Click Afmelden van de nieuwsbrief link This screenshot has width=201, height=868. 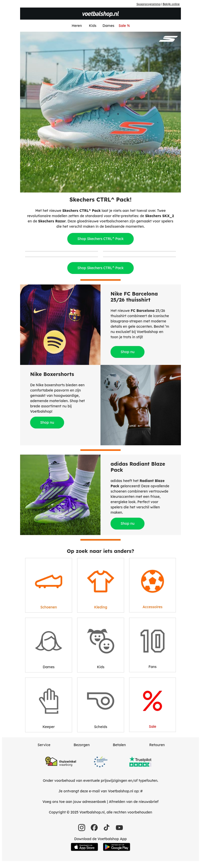pos(134,801)
